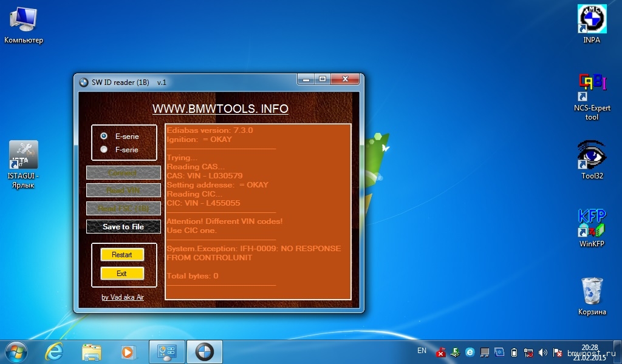Select the E-serie radio option
Screen dimensions: 622x364
click(104, 136)
